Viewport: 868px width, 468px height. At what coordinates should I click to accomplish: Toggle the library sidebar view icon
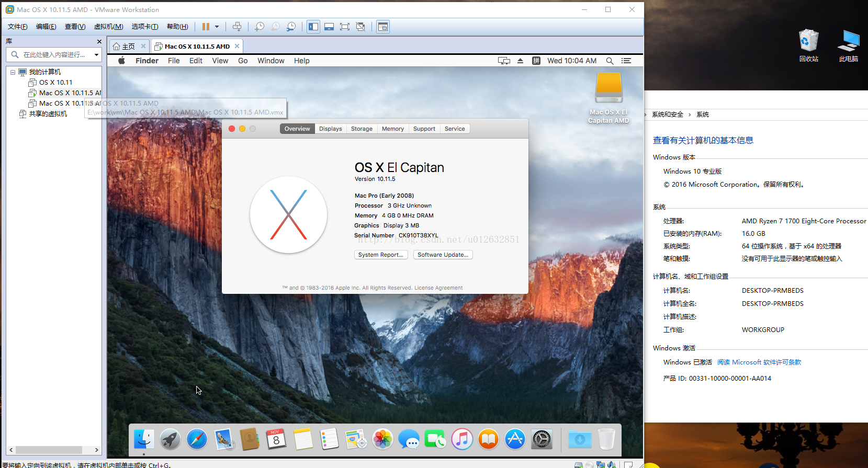tap(313, 27)
